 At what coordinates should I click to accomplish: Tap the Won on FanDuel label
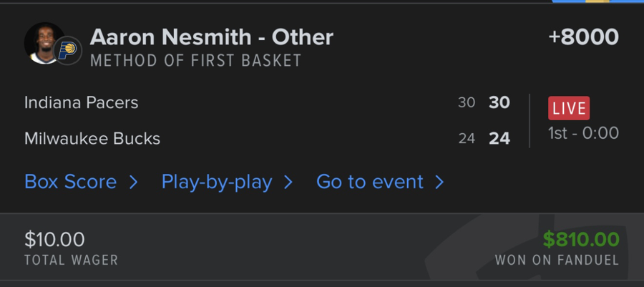pyautogui.click(x=557, y=261)
